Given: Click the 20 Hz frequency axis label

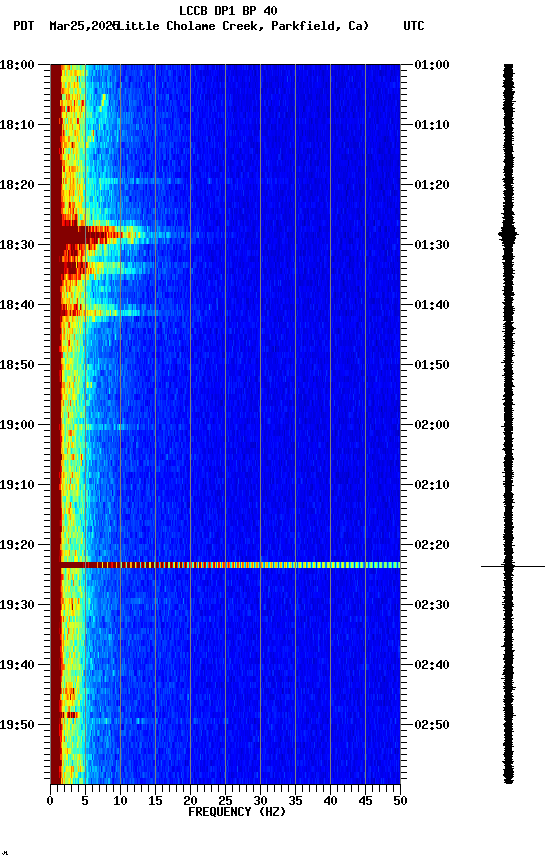Looking at the screenshot, I should click(x=190, y=801).
